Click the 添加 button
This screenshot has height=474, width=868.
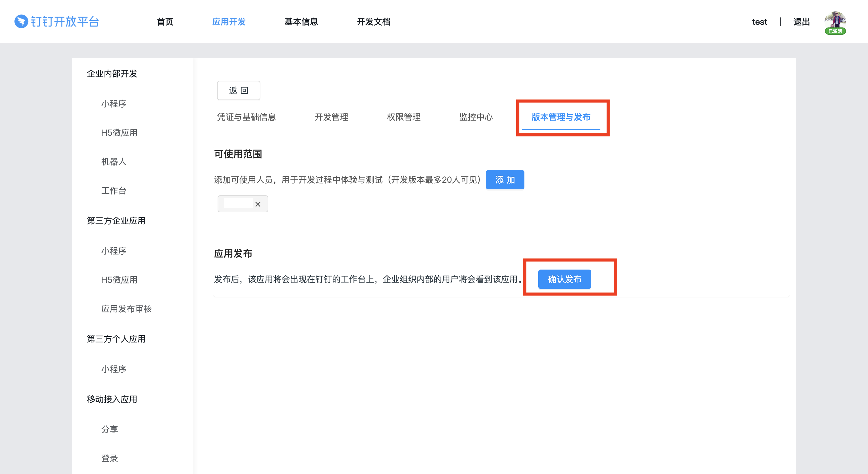coord(505,180)
